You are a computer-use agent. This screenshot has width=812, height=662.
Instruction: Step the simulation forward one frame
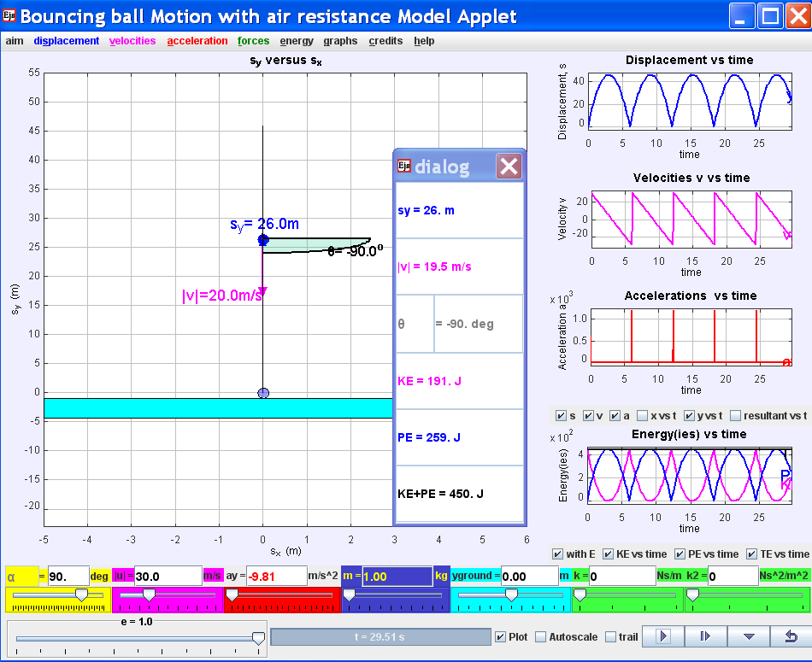click(705, 636)
